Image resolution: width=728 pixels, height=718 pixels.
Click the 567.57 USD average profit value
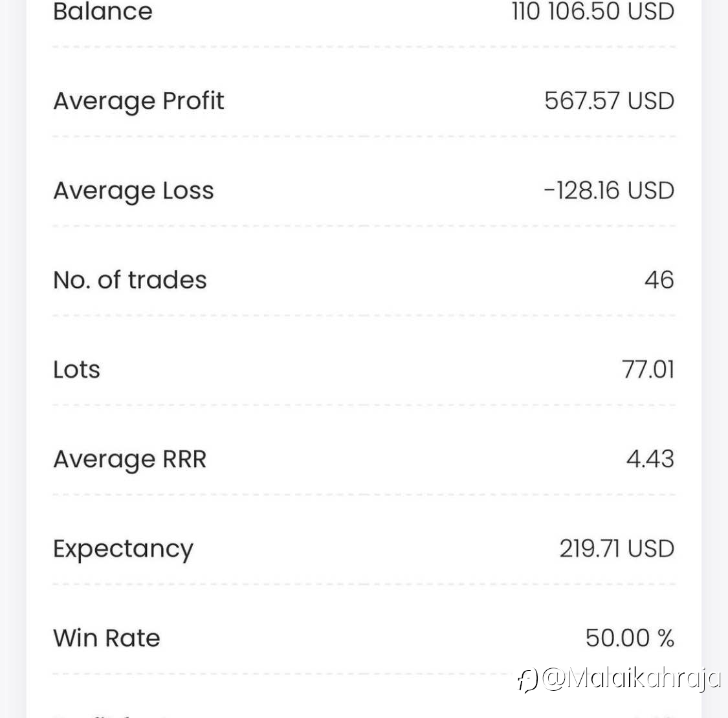(609, 101)
